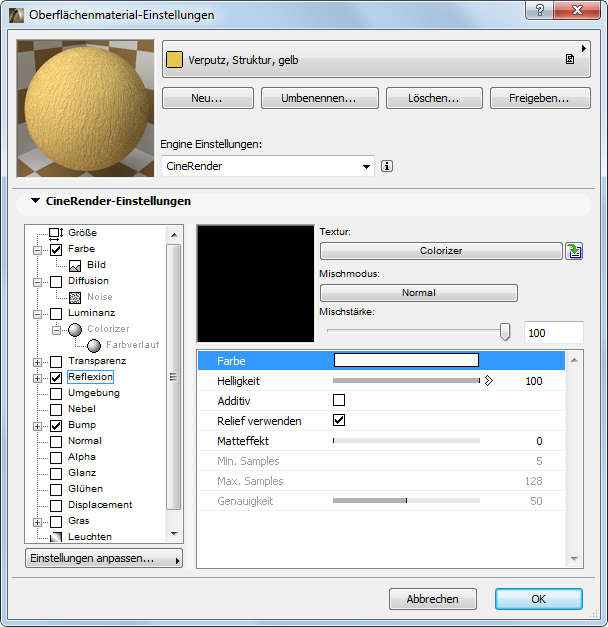Viewport: 608px width, 627px height.
Task: Click the yellow material icon beside Verputz
Action: click(174, 60)
